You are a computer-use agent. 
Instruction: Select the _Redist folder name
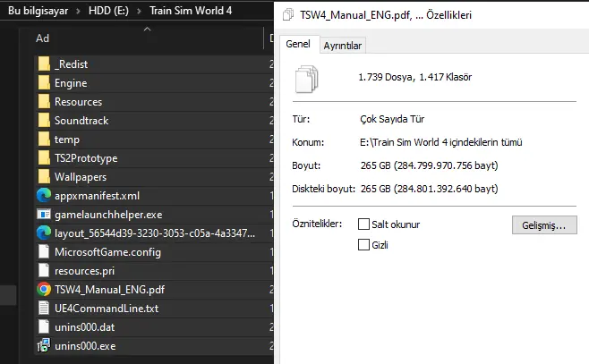[x=71, y=64]
